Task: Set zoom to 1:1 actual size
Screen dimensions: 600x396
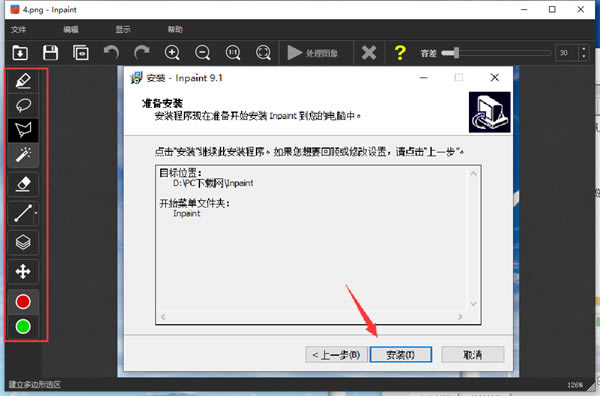Action: (x=233, y=53)
